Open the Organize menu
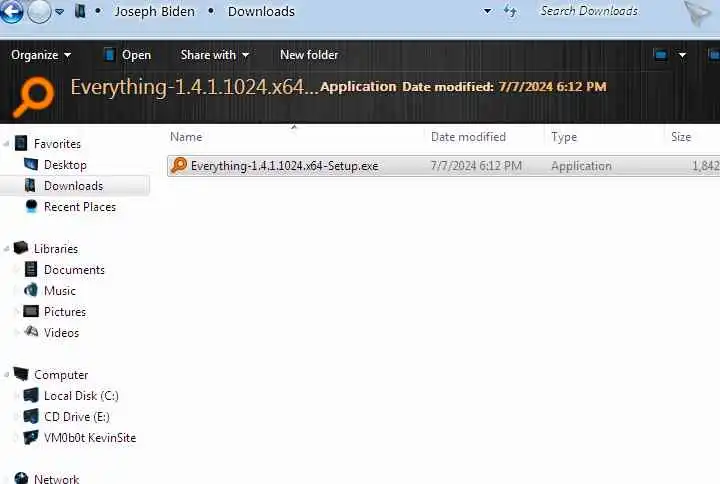Screen dimensions: 720x484 [x=41, y=55]
